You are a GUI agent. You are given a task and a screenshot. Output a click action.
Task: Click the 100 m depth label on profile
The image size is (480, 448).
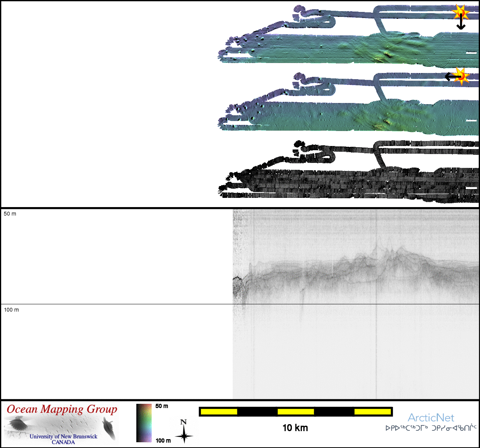pyautogui.click(x=11, y=310)
